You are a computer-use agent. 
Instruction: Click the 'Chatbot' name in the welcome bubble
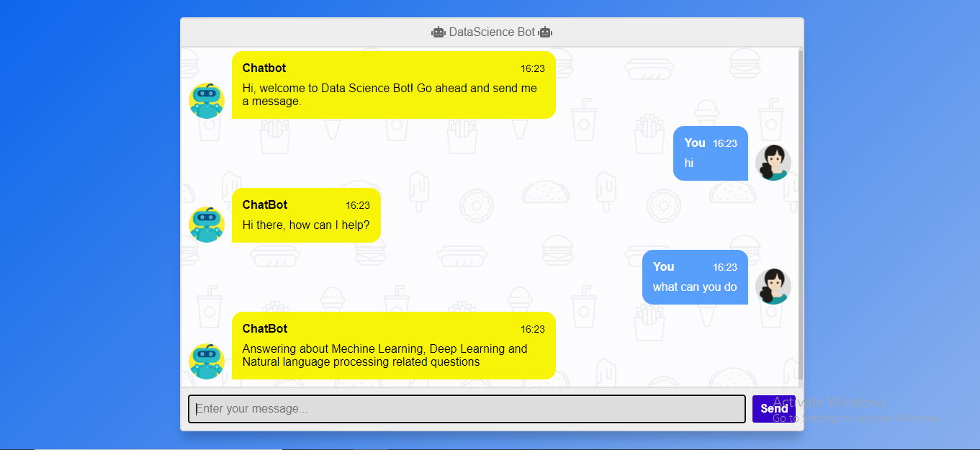264,68
